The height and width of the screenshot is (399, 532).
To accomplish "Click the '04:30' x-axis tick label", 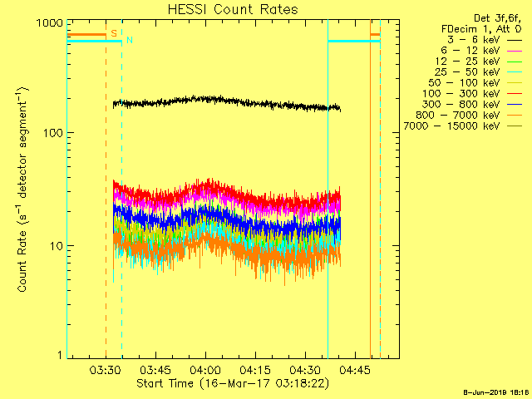I will coord(305,370).
